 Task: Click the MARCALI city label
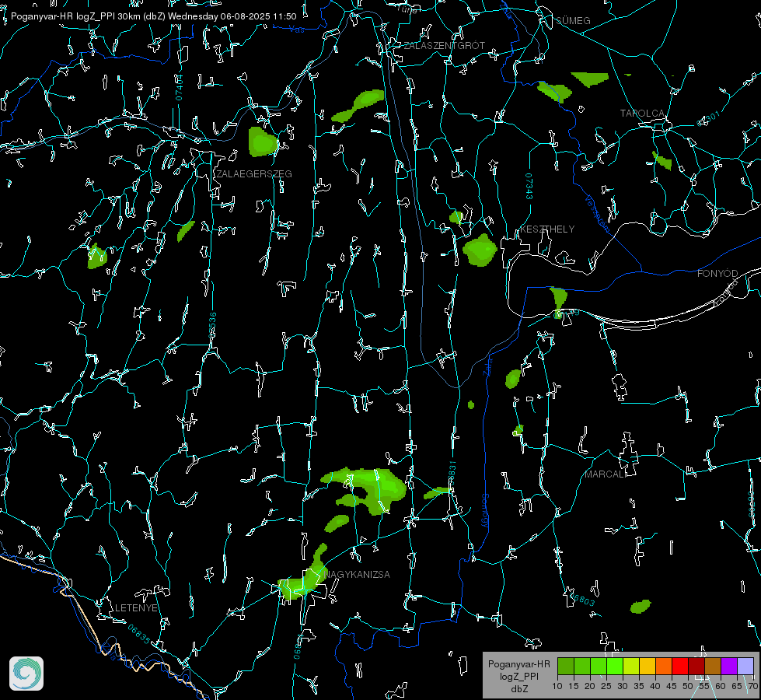pyautogui.click(x=606, y=474)
